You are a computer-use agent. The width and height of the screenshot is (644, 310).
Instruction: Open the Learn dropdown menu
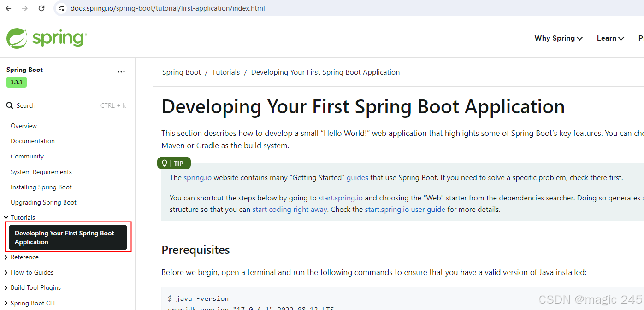tap(610, 38)
